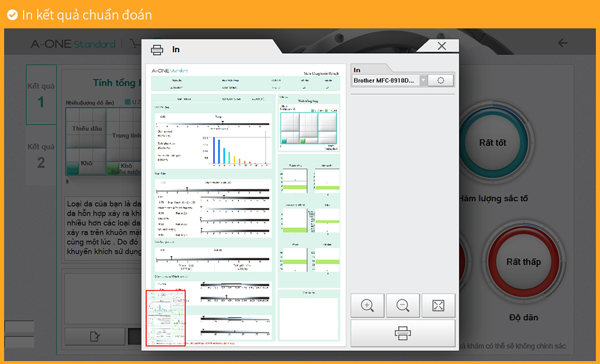This screenshot has width=600, height=364.
Task: Click the edit note icon button
Action: 95,336
